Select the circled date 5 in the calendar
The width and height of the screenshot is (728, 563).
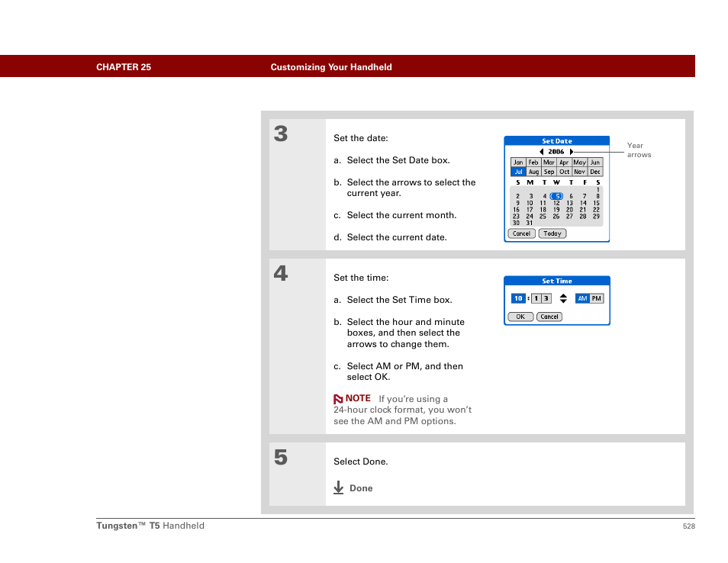(x=556, y=196)
